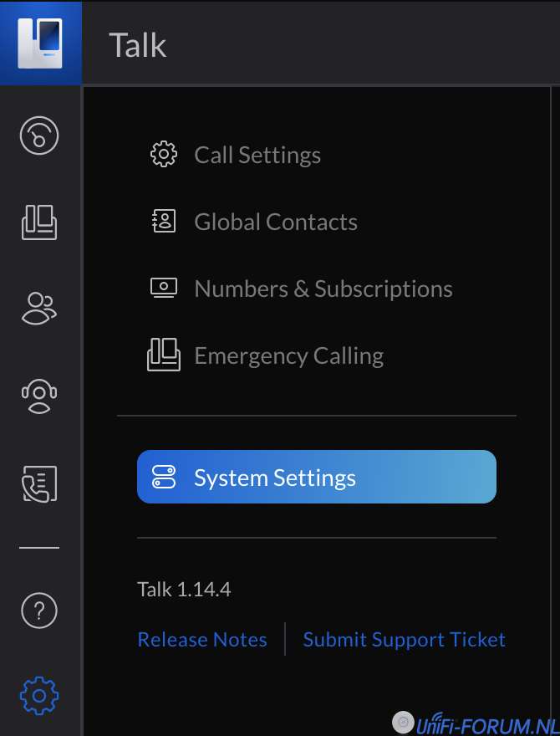Click the UniFi Talk app logo

click(40, 42)
